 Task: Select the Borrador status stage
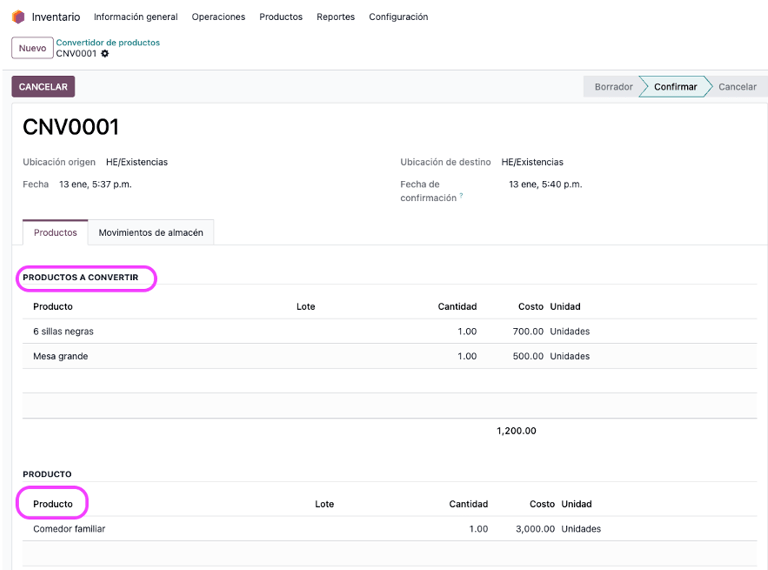coord(613,87)
